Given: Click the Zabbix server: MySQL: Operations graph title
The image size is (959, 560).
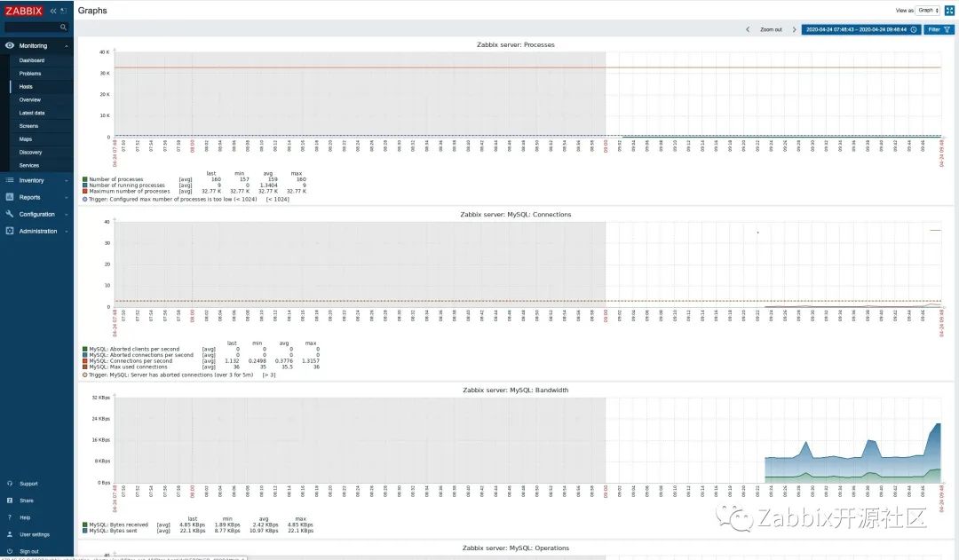Looking at the screenshot, I should pyautogui.click(x=516, y=548).
